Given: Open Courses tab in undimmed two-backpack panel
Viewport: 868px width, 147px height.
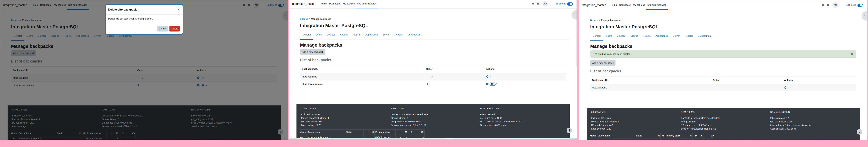Looking at the screenshot, I should [x=331, y=35].
